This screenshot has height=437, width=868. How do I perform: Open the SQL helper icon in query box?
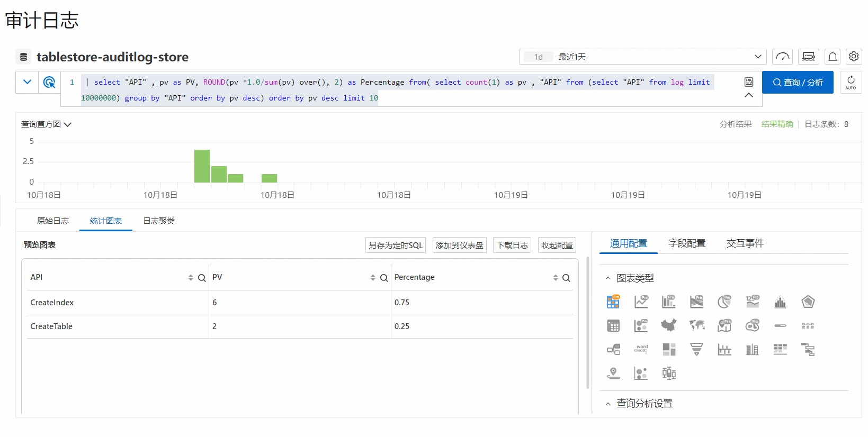point(749,81)
